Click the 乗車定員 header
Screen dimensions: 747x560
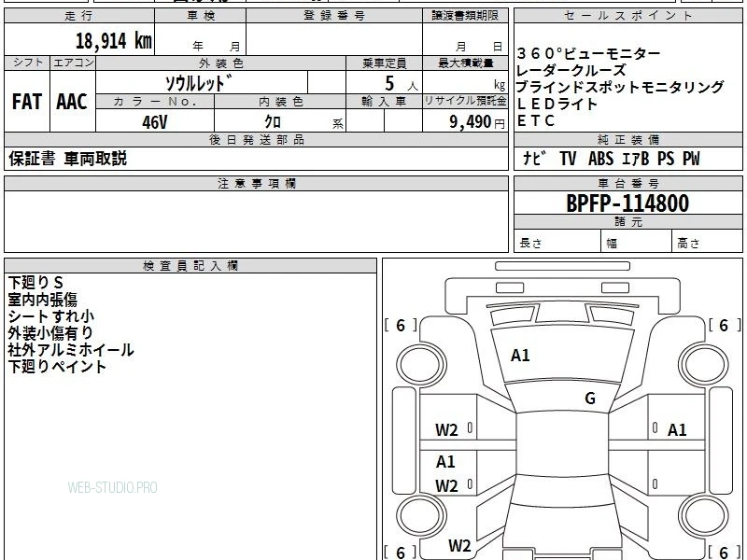(384, 63)
